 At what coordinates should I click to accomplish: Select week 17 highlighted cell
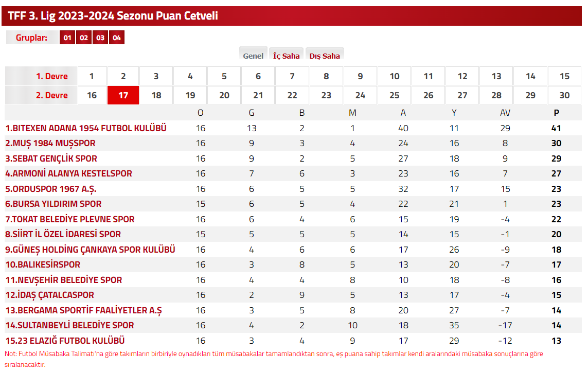coord(123,95)
